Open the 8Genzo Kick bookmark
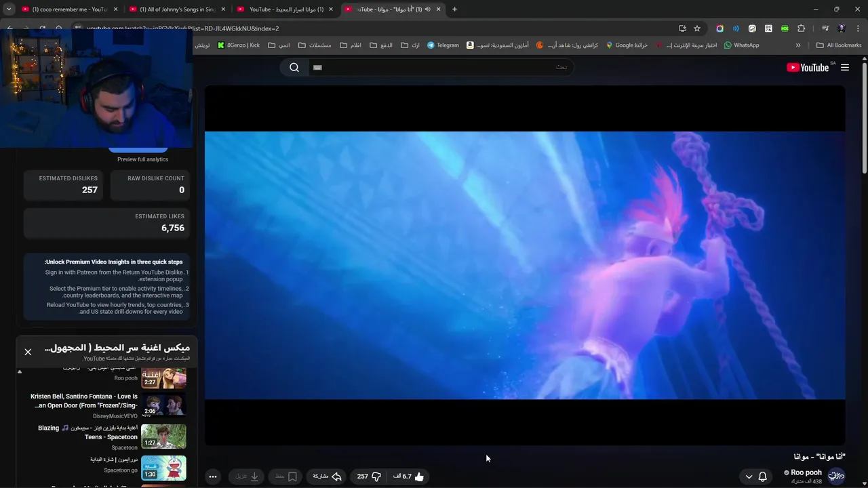The image size is (868, 488). 239,45
